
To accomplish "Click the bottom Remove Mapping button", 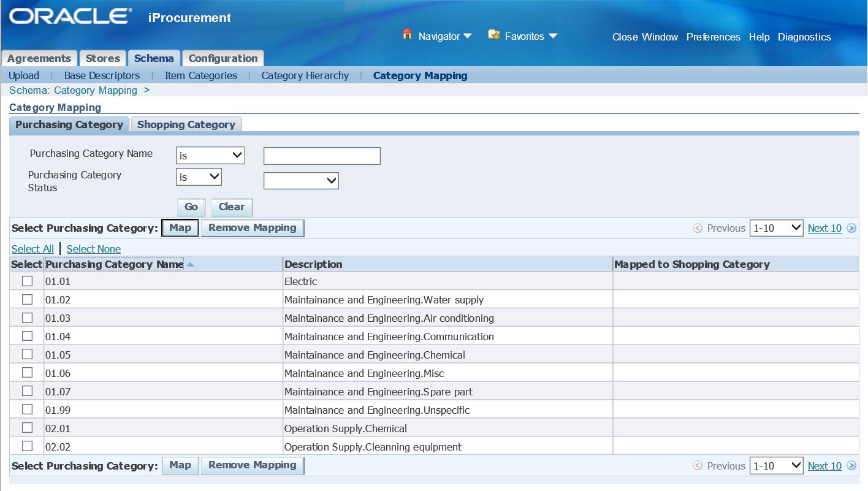I will 253,465.
